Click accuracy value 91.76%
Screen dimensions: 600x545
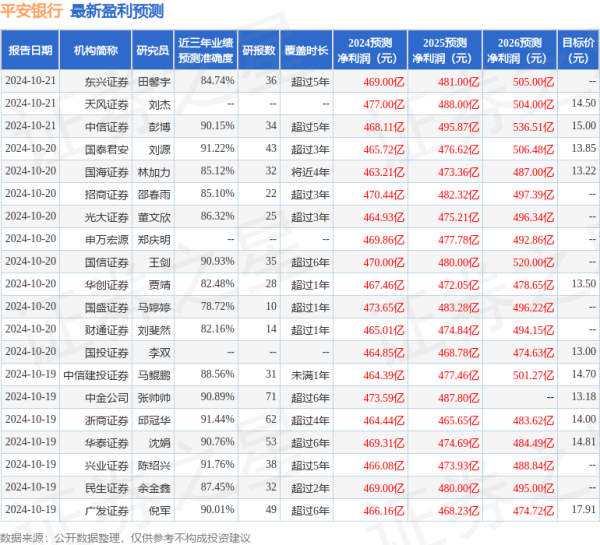point(217,465)
